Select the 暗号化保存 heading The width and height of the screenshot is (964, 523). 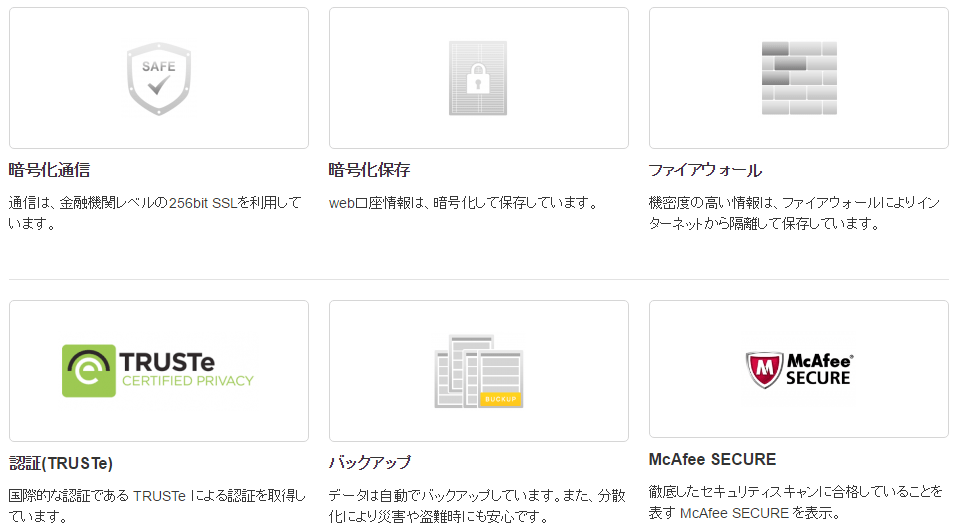370,170
